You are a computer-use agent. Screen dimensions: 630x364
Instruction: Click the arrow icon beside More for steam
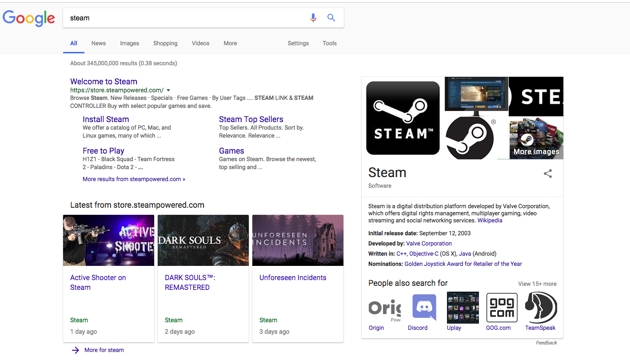point(76,350)
